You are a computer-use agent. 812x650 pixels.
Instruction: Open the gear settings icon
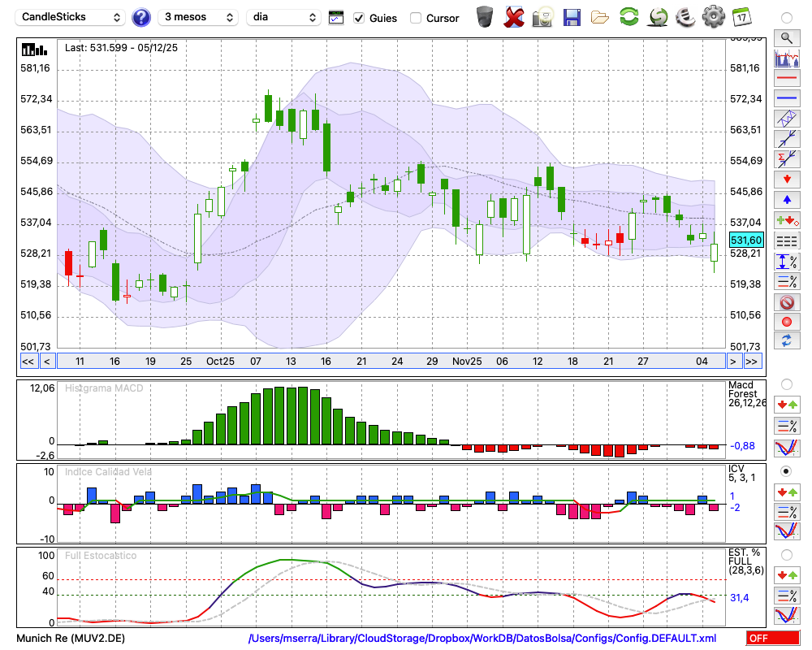pyautogui.click(x=713, y=17)
